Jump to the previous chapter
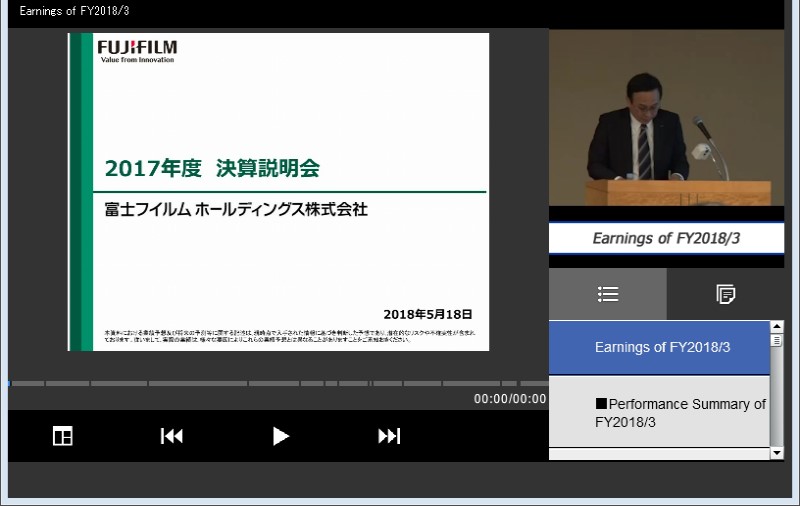 pos(171,436)
